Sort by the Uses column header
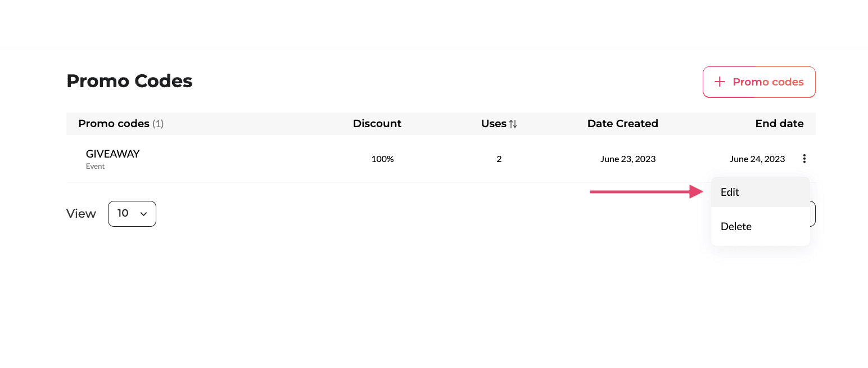868x368 pixels. point(494,124)
